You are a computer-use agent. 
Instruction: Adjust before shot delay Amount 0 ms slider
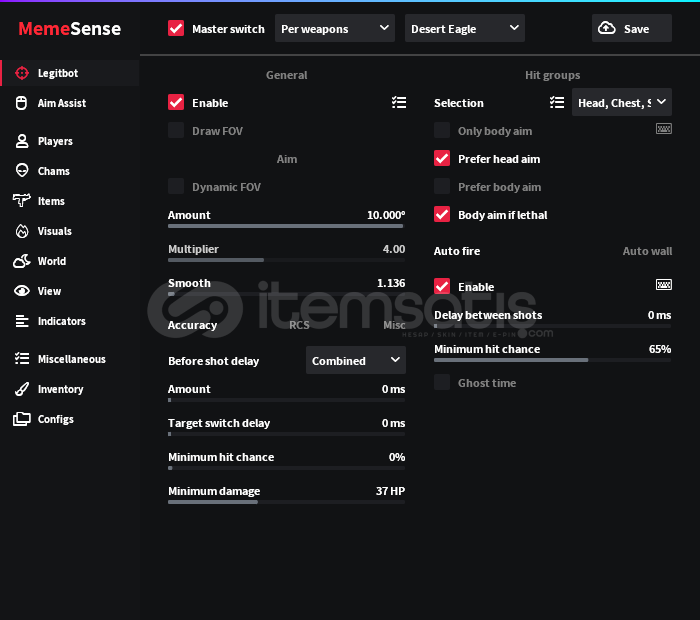[286, 400]
